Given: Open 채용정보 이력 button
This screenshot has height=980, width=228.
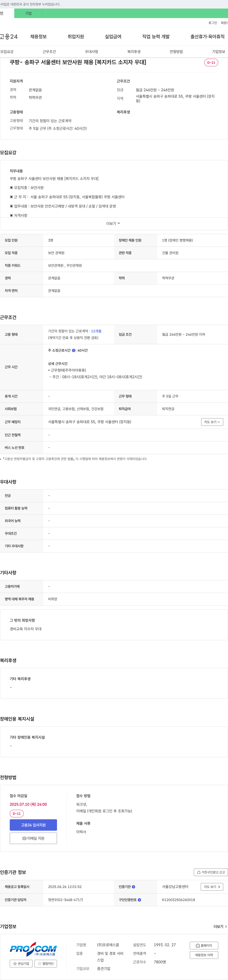Looking at the screenshot, I should (204, 955).
